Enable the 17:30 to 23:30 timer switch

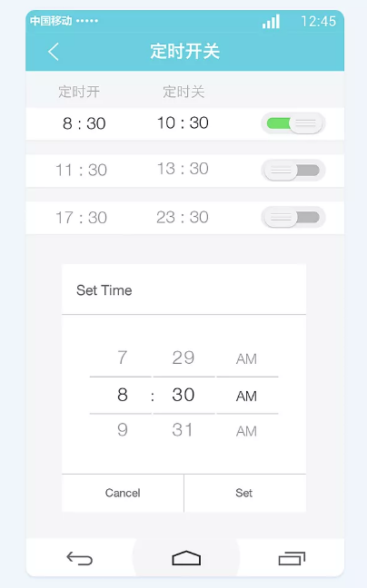coord(293,218)
